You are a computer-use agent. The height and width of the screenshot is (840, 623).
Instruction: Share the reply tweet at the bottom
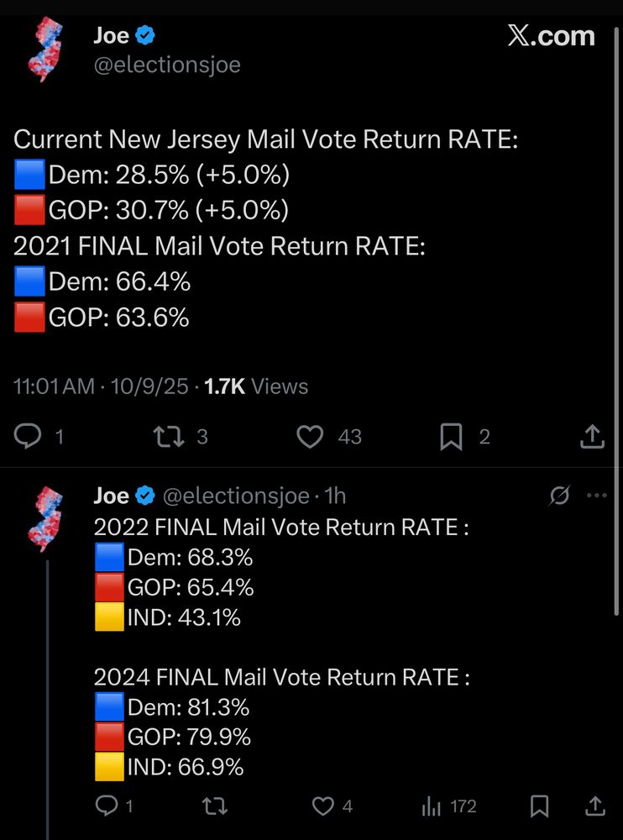pos(594,806)
